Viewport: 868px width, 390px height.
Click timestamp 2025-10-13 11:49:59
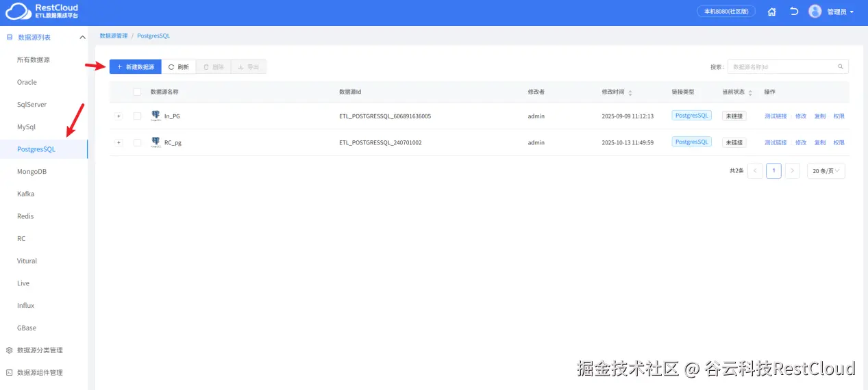[x=628, y=142]
